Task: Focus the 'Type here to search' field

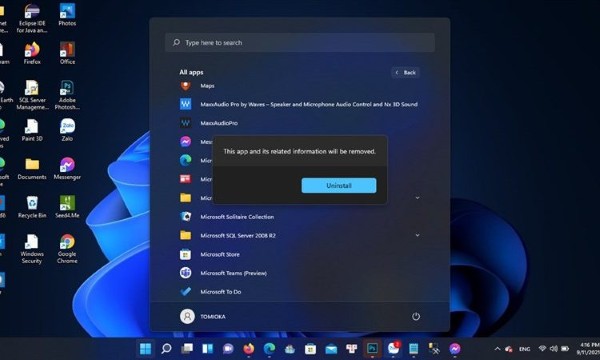Action: [300, 42]
